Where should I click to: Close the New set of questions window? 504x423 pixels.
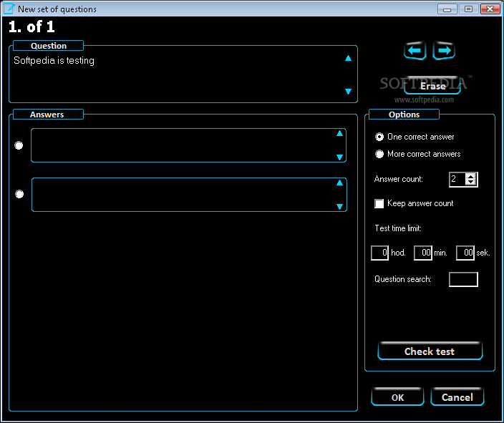[x=490, y=9]
